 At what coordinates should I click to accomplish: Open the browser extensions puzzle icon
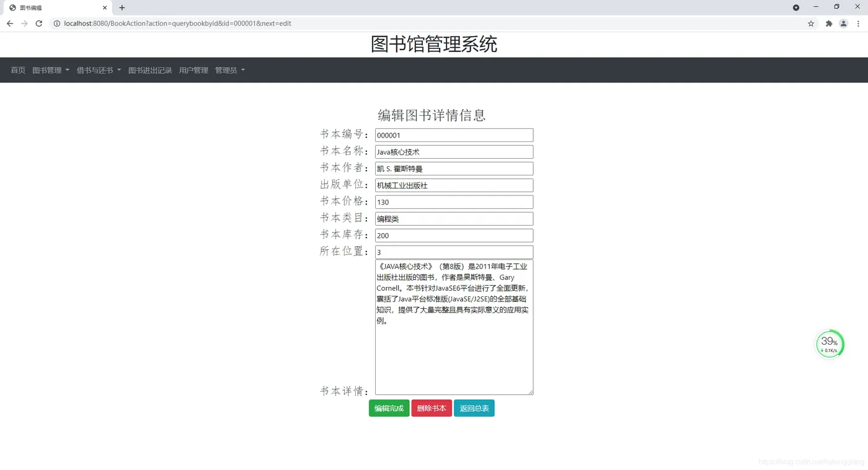[x=829, y=24]
